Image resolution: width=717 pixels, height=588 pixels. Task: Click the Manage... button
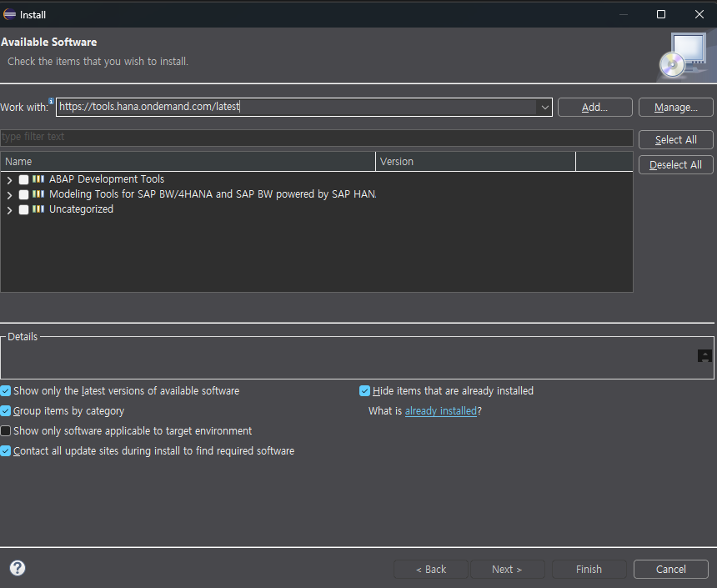(x=676, y=108)
